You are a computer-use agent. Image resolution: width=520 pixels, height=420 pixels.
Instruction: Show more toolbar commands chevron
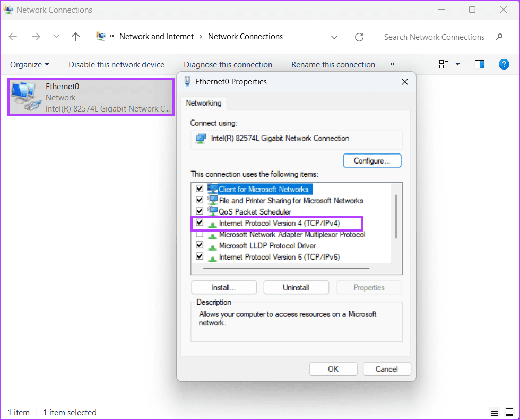click(392, 64)
